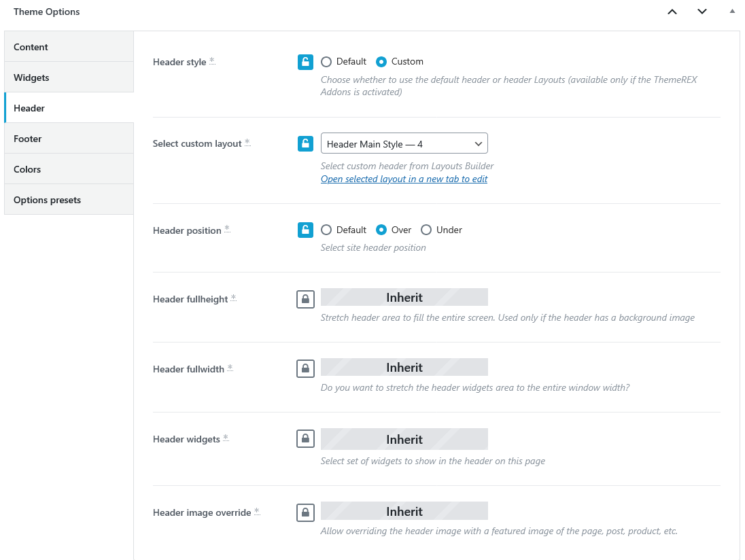The width and height of the screenshot is (745, 560).
Task: Click the Header image override label
Action: coord(202,512)
